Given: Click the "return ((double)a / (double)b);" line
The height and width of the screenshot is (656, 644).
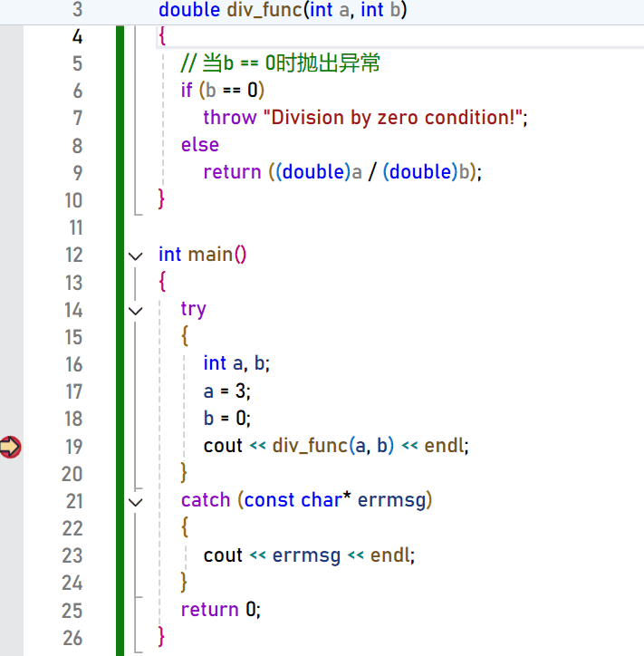Looking at the screenshot, I should (x=342, y=172).
